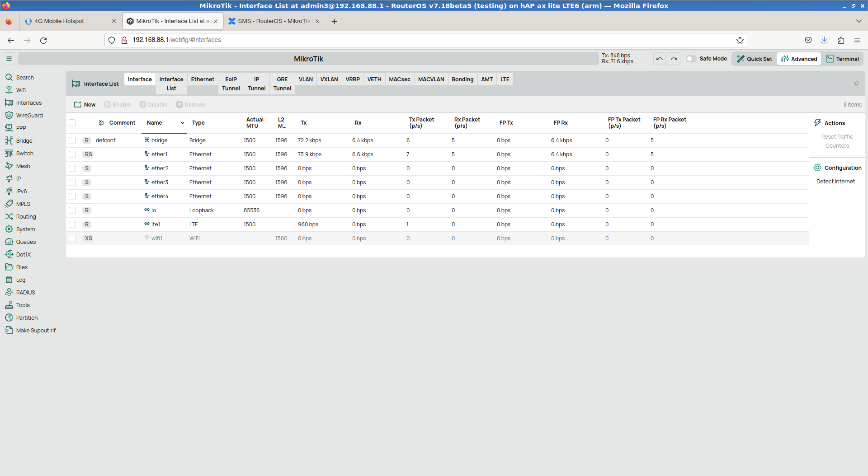The width and height of the screenshot is (868, 476).
Task: Click Make Supout.rif in sidebar
Action: (x=31, y=331)
